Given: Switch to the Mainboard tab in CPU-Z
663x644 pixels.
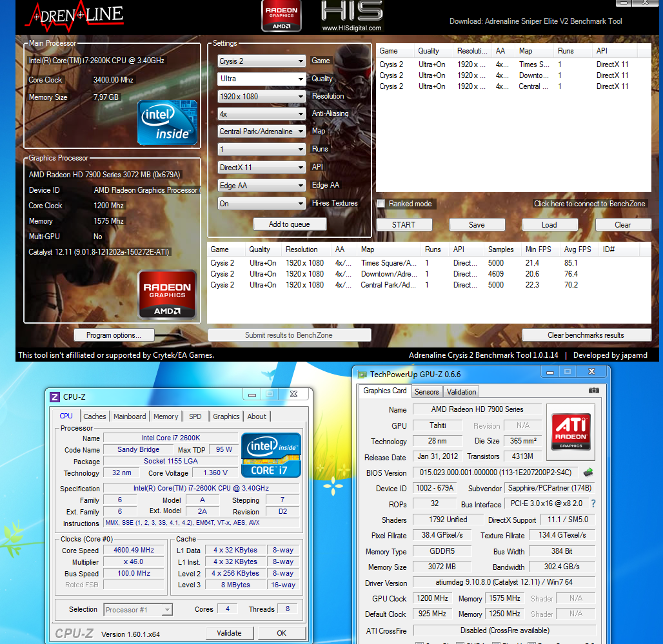Looking at the screenshot, I should [130, 416].
